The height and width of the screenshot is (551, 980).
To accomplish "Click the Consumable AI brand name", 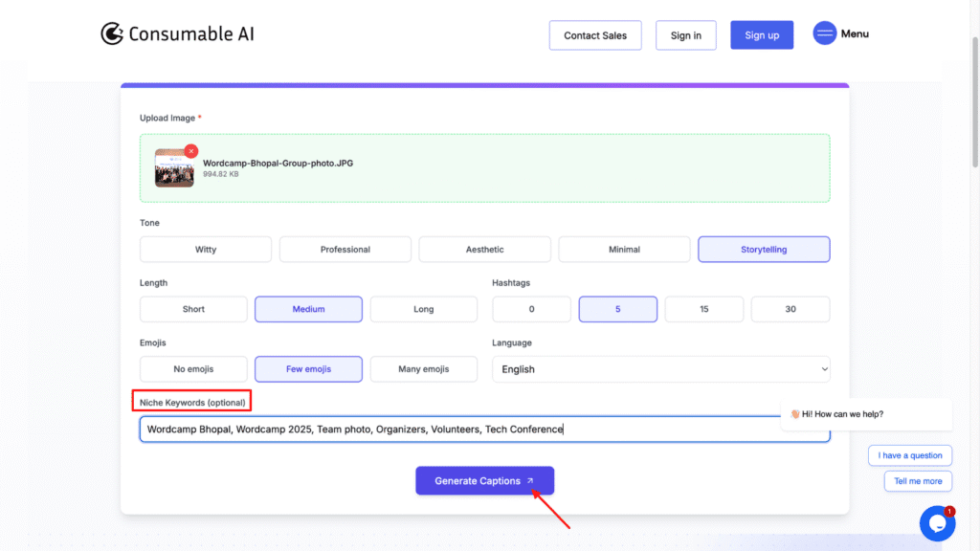I will (x=191, y=33).
